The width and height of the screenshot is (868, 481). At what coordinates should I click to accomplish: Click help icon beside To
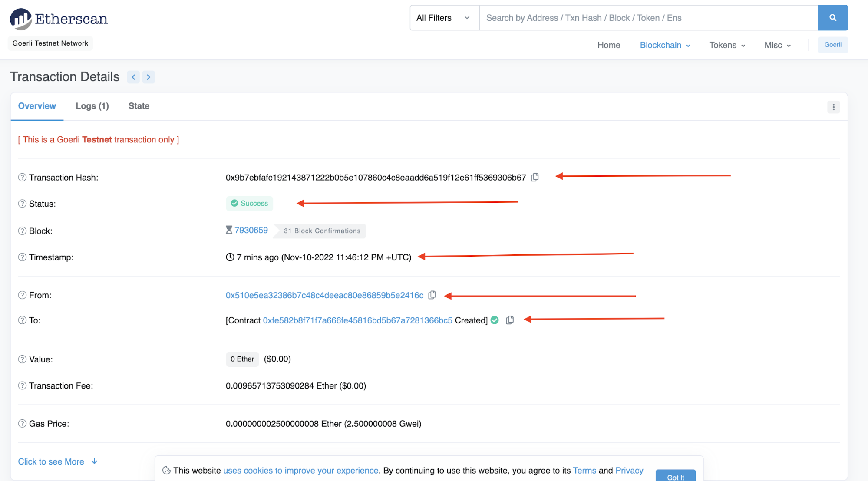click(x=22, y=320)
